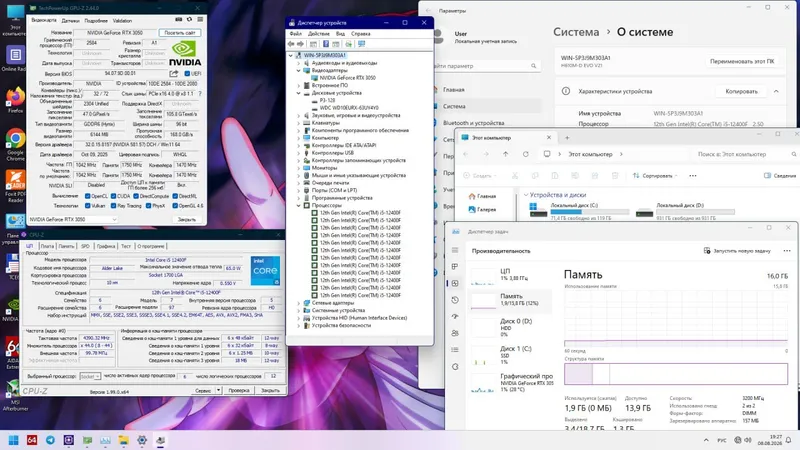Click Explorer up-arrow navigation icon

click(x=506, y=154)
